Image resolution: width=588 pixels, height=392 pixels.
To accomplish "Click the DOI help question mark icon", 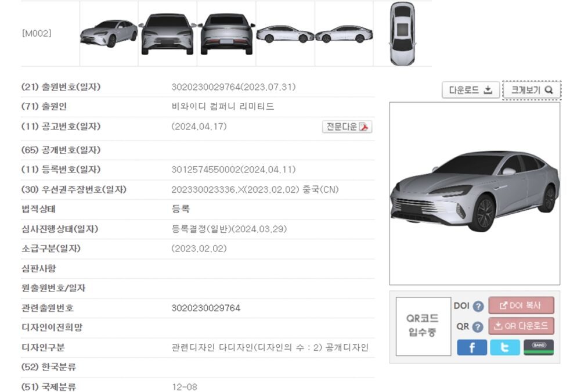I will coord(478,307).
